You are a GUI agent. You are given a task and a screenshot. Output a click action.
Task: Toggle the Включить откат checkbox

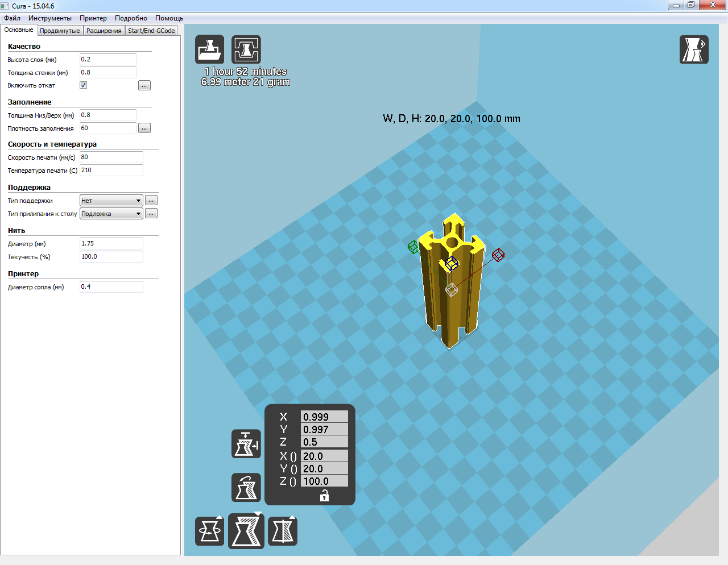(x=84, y=85)
